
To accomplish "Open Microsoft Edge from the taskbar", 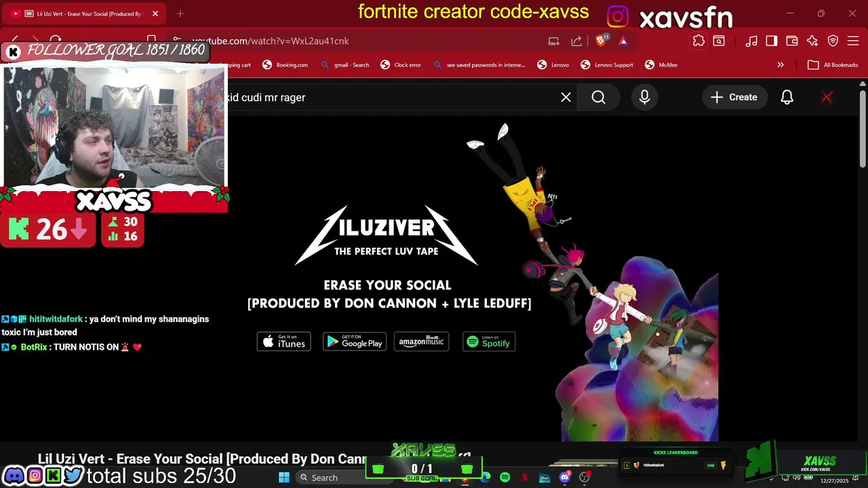I will pyautogui.click(x=486, y=477).
